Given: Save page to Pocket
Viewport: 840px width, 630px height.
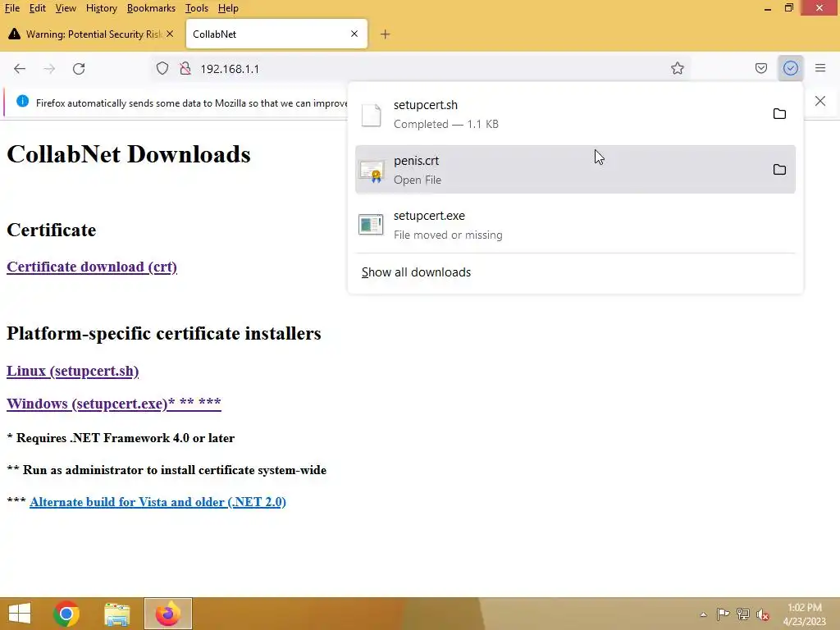Looking at the screenshot, I should pyautogui.click(x=760, y=69).
